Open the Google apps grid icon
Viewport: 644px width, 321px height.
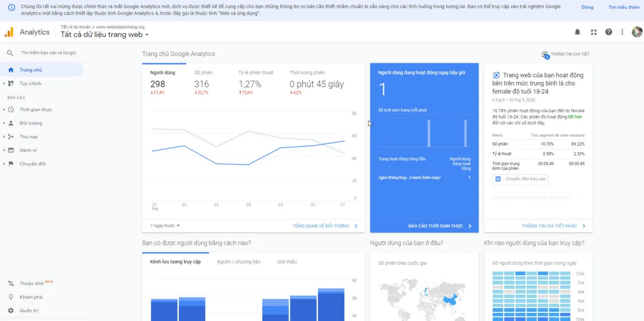pyautogui.click(x=594, y=32)
